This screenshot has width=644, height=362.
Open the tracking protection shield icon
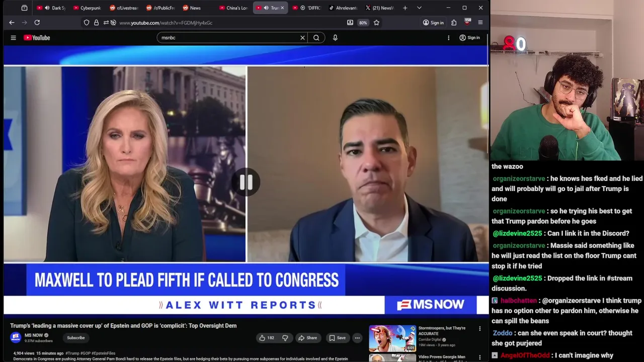tap(87, 23)
